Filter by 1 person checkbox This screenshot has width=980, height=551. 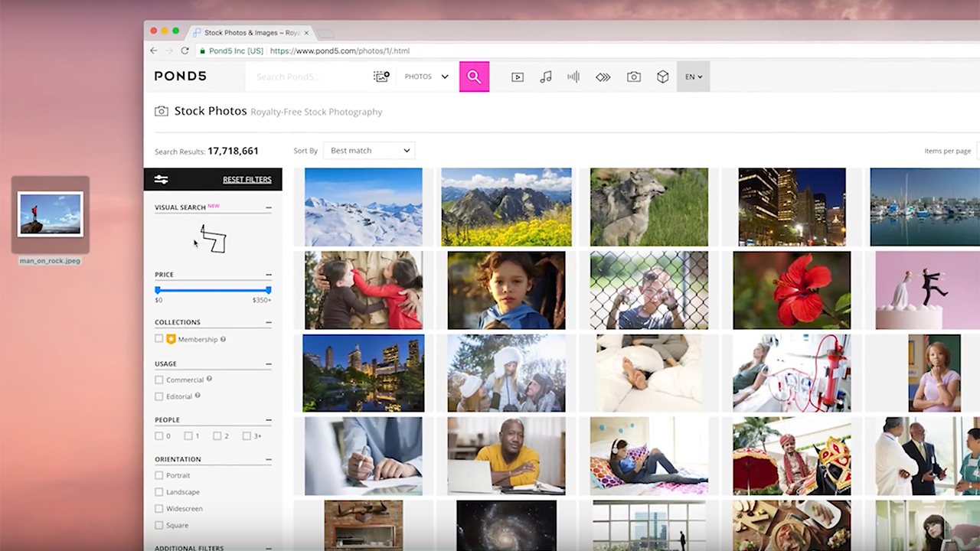[x=188, y=436]
